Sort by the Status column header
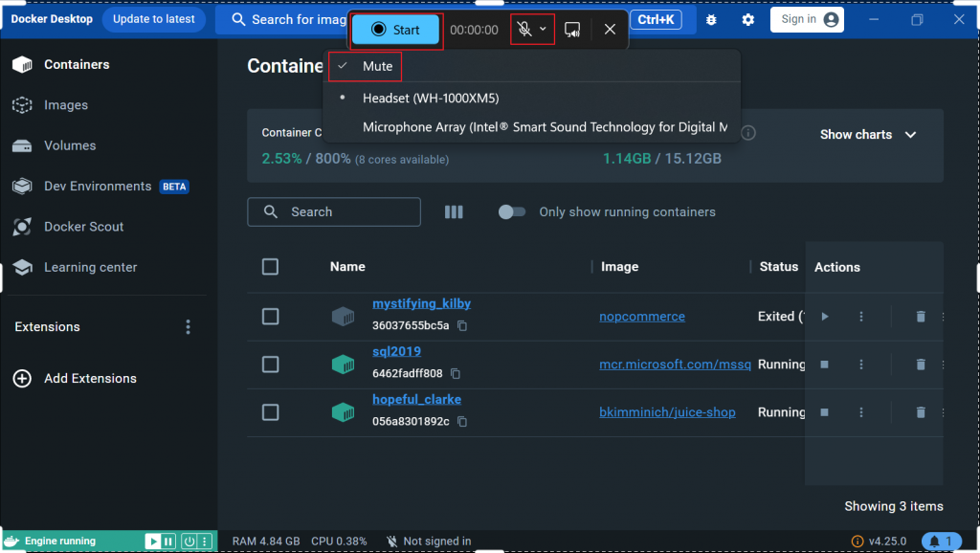Image resolution: width=980 pixels, height=553 pixels. [778, 267]
